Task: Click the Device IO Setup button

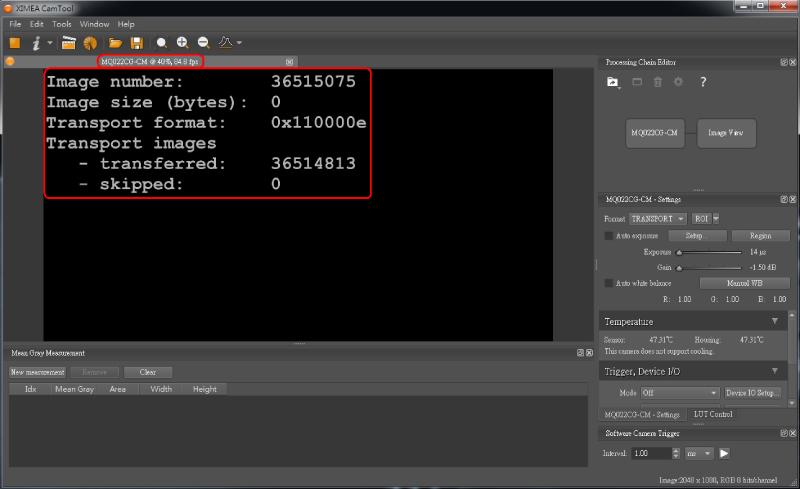Action: [752, 393]
